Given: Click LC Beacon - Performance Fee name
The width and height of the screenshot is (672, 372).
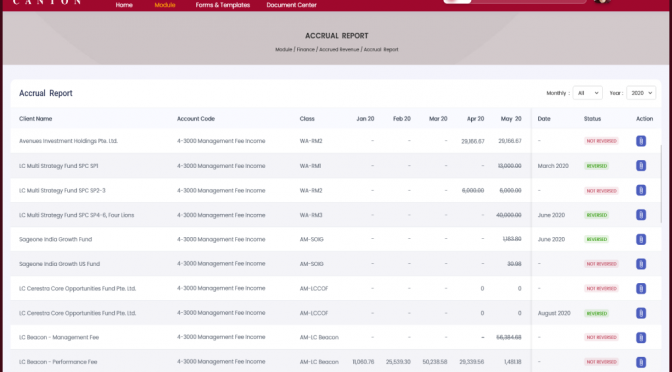Looking at the screenshot, I should (x=58, y=362).
